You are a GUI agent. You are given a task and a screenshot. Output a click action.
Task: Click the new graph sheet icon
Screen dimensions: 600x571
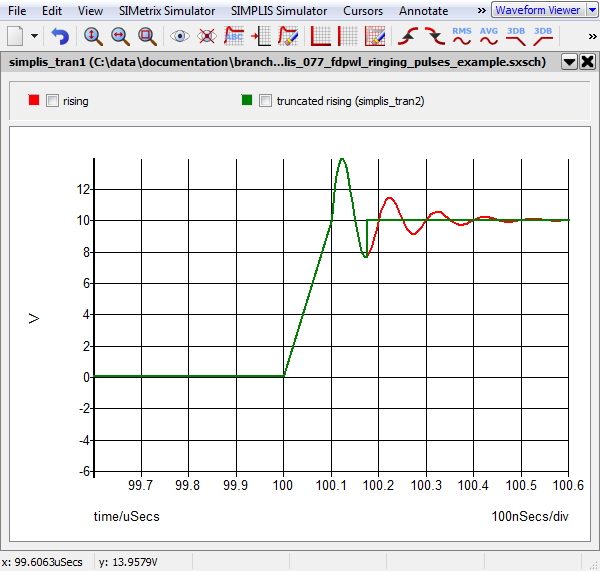15,36
